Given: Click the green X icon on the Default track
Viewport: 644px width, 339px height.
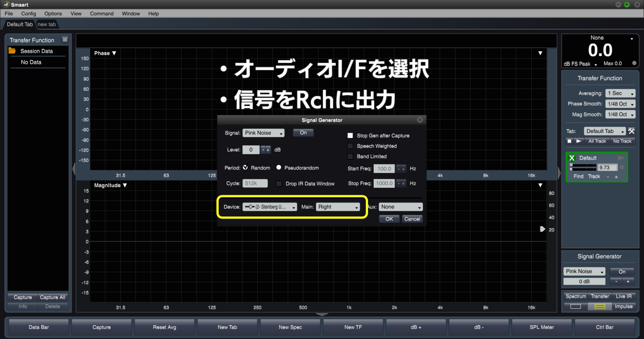Looking at the screenshot, I should 572,158.
